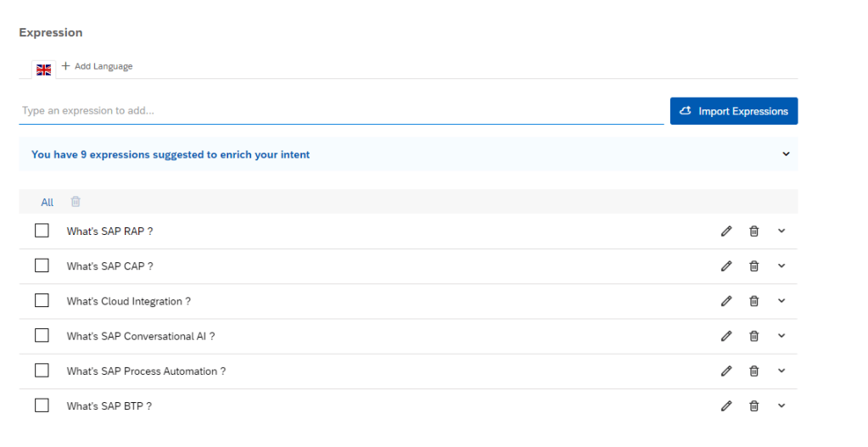Expand the "What's SAP CAP ?" row chevron
This screenshot has height=447, width=868.
781,265
